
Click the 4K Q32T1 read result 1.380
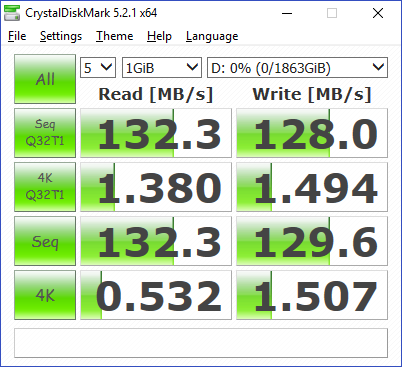pyautogui.click(x=156, y=187)
